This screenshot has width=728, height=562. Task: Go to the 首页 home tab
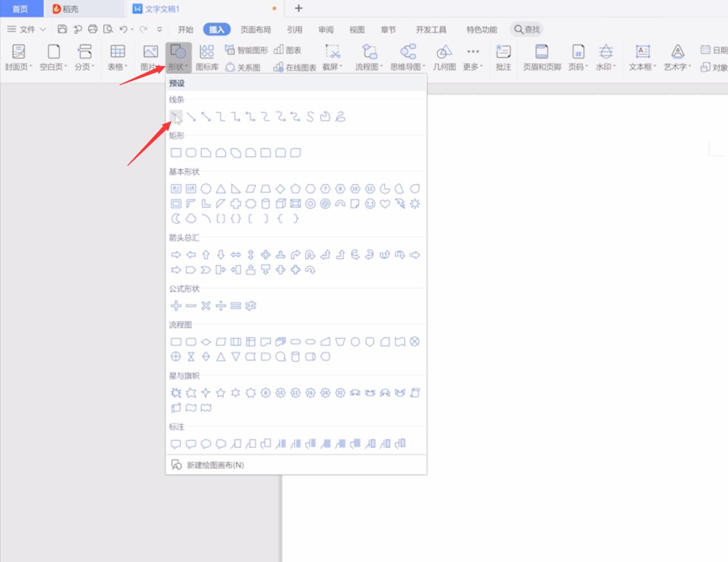[x=21, y=9]
